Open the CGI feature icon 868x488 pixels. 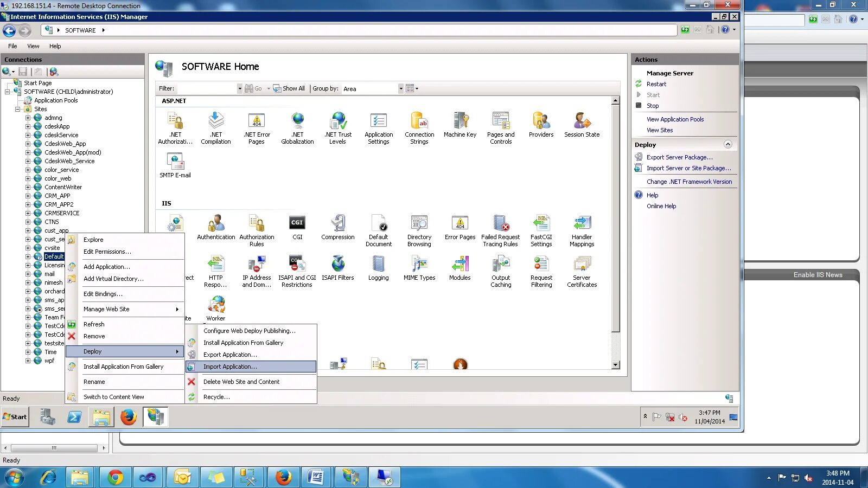(297, 227)
